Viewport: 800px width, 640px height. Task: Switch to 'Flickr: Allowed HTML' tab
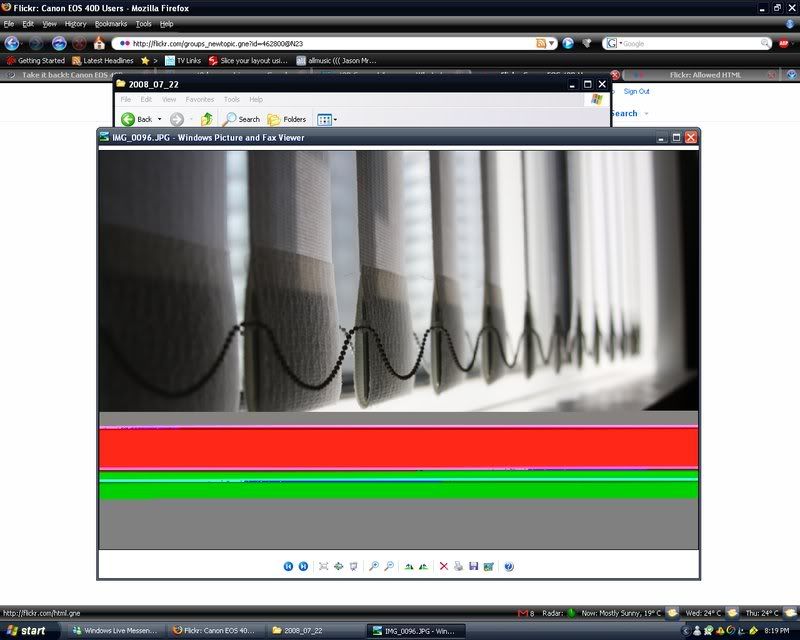point(700,75)
